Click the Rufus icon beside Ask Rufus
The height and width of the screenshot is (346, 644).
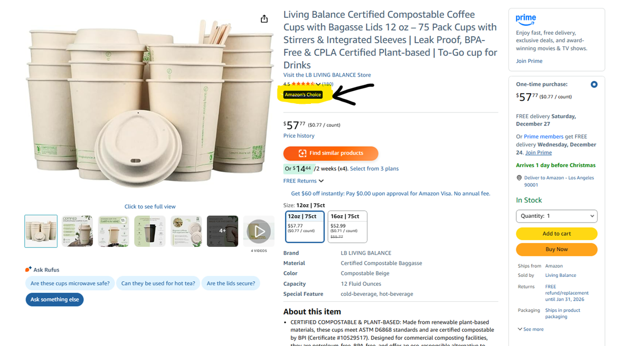29,270
